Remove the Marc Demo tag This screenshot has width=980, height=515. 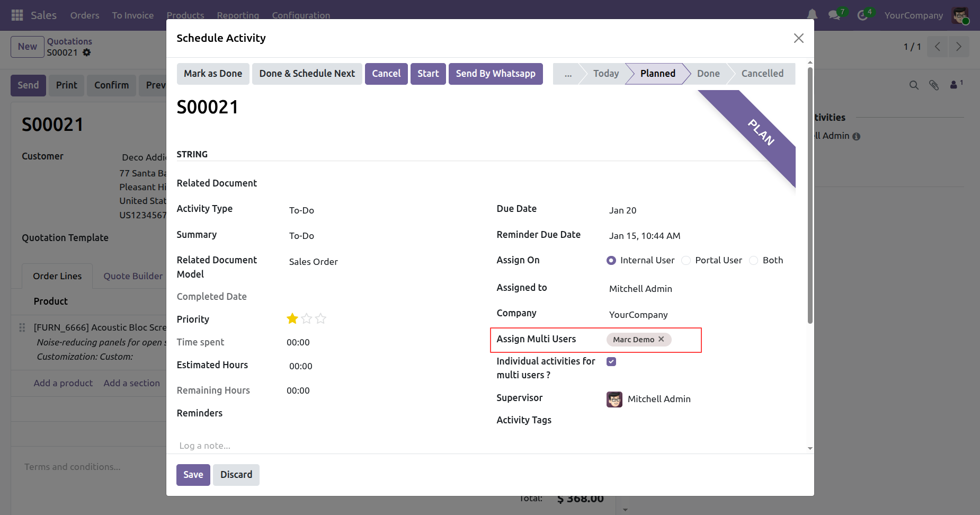click(661, 339)
